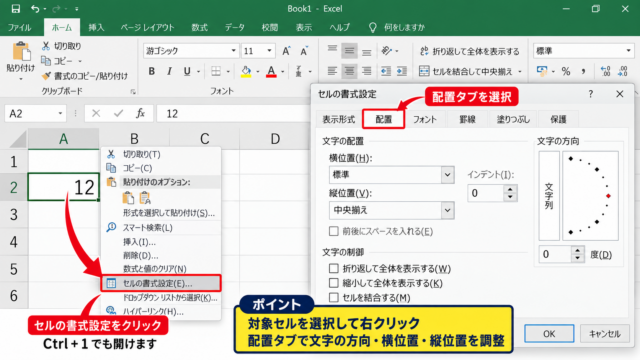Viewport: 640px width, 360px height.
Task: Open the 横位置 horizontal alignment dropdown
Action: tap(447, 175)
